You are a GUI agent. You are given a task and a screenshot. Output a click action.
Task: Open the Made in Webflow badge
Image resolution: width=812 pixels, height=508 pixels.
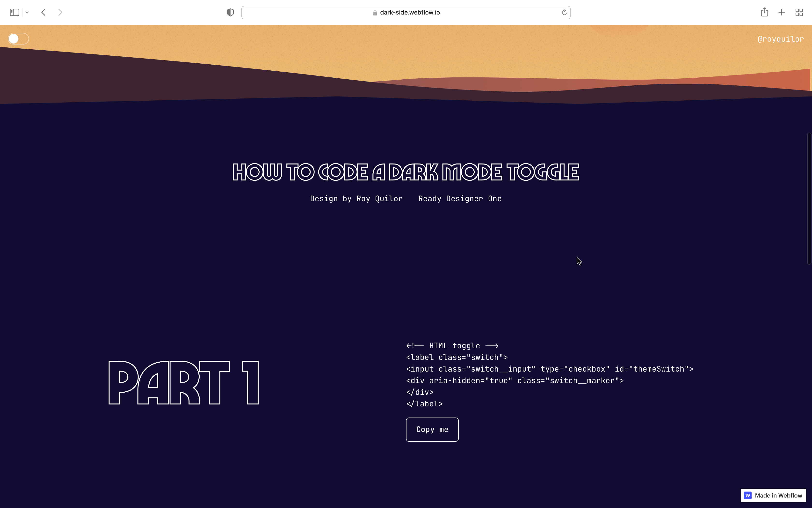coord(773,495)
